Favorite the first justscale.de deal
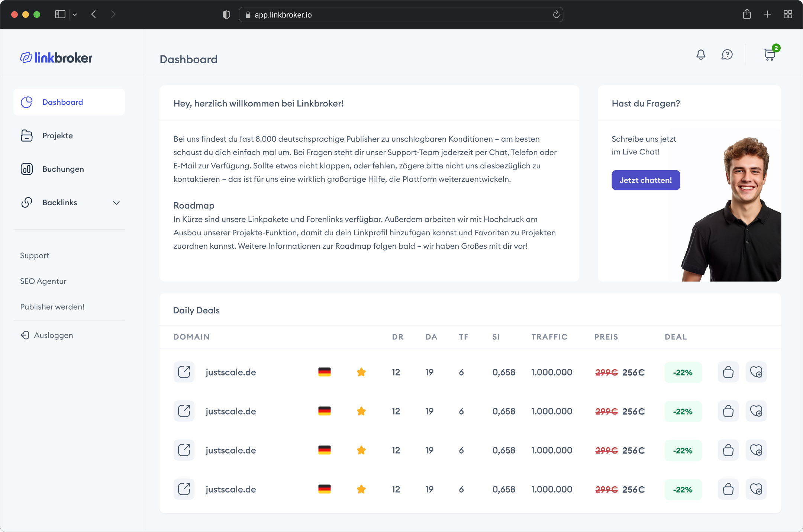The height and width of the screenshot is (532, 803). (x=756, y=372)
